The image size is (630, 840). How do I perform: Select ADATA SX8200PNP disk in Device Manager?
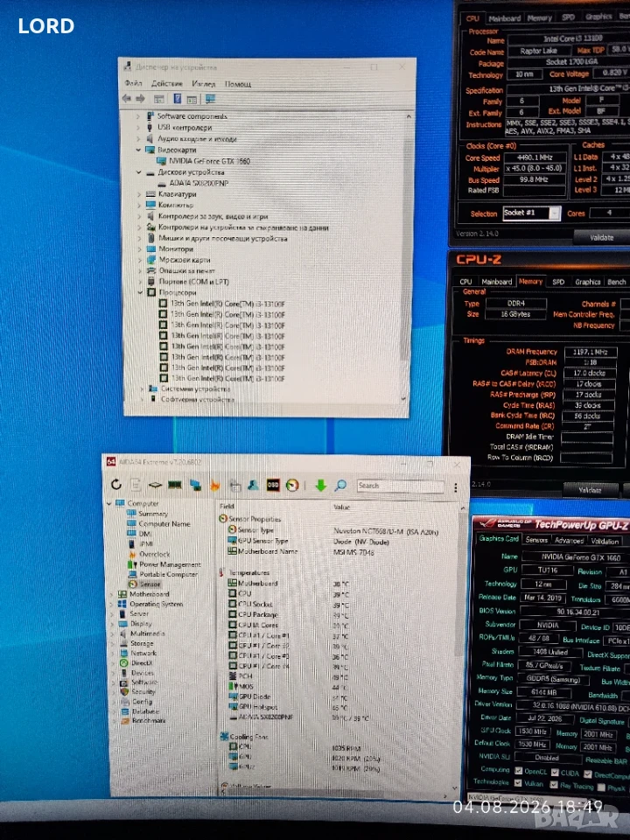[192, 183]
